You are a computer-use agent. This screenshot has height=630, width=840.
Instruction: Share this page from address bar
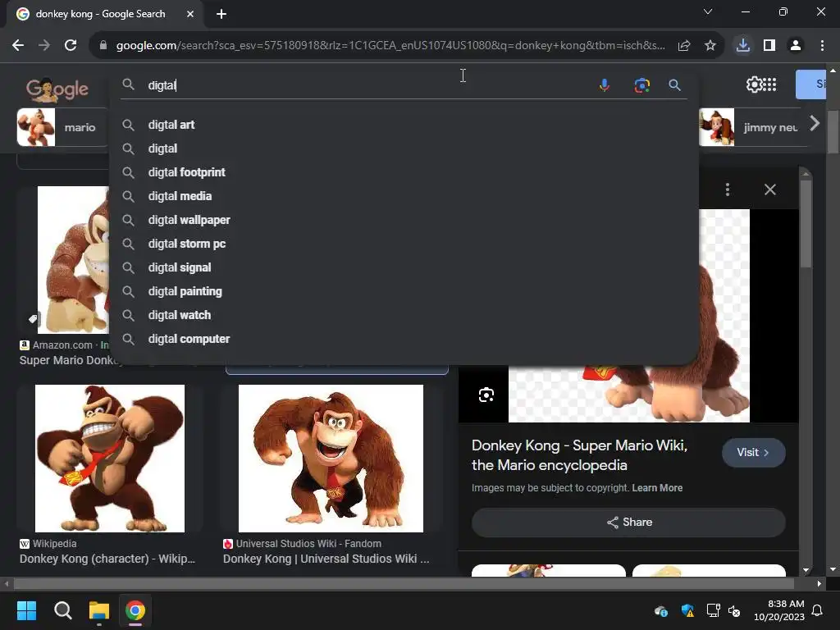(x=684, y=46)
